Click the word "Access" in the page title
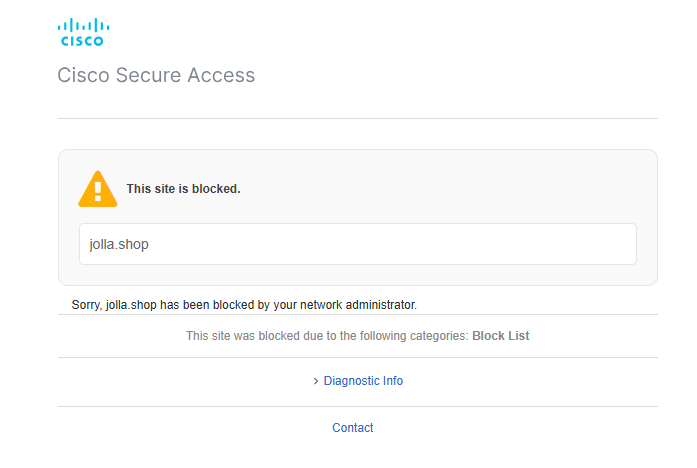 click(x=221, y=75)
